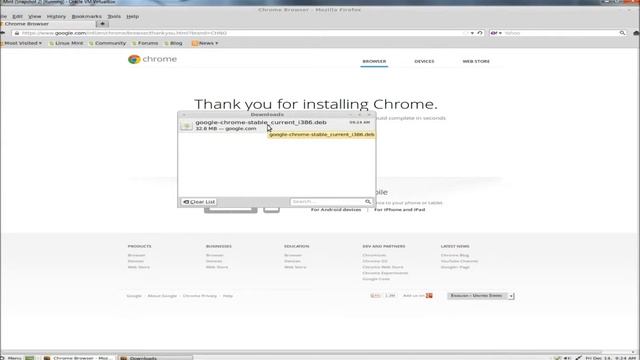Open the Edit menu

(17, 16)
